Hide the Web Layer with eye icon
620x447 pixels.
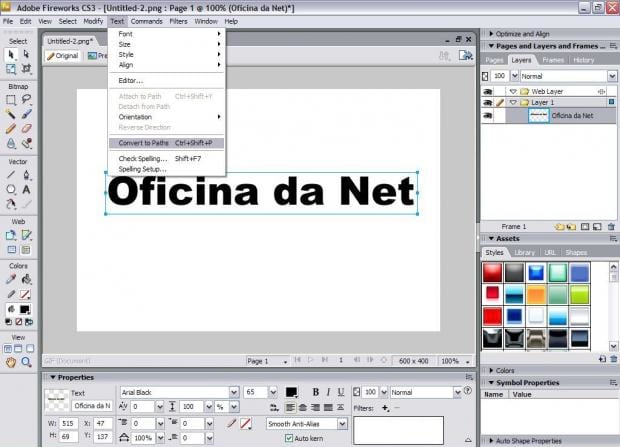[x=488, y=91]
